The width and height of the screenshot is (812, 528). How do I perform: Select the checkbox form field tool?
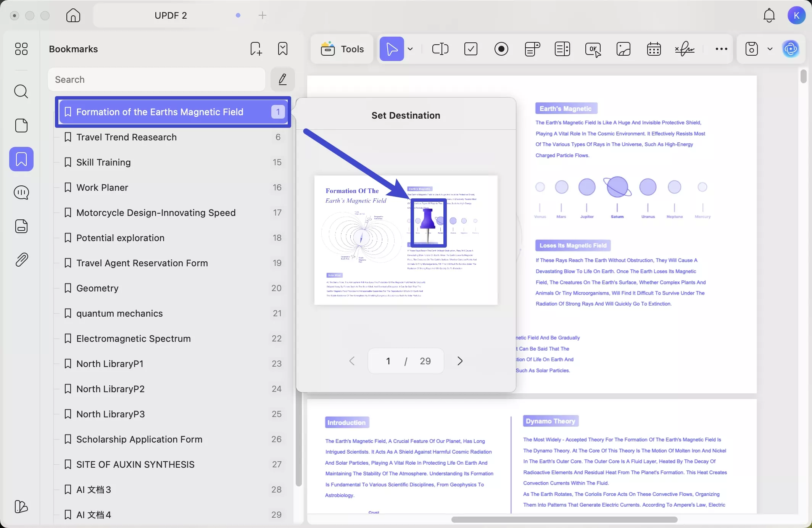[x=470, y=49]
